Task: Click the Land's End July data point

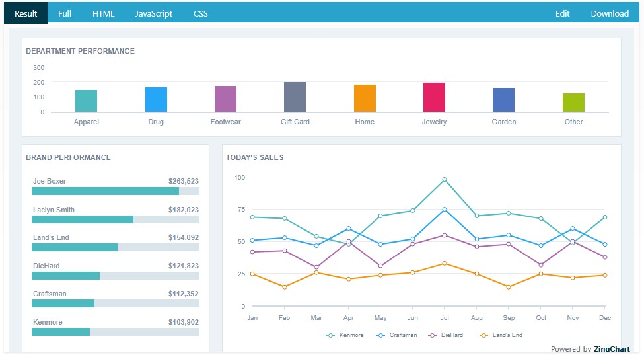Action: [x=445, y=263]
